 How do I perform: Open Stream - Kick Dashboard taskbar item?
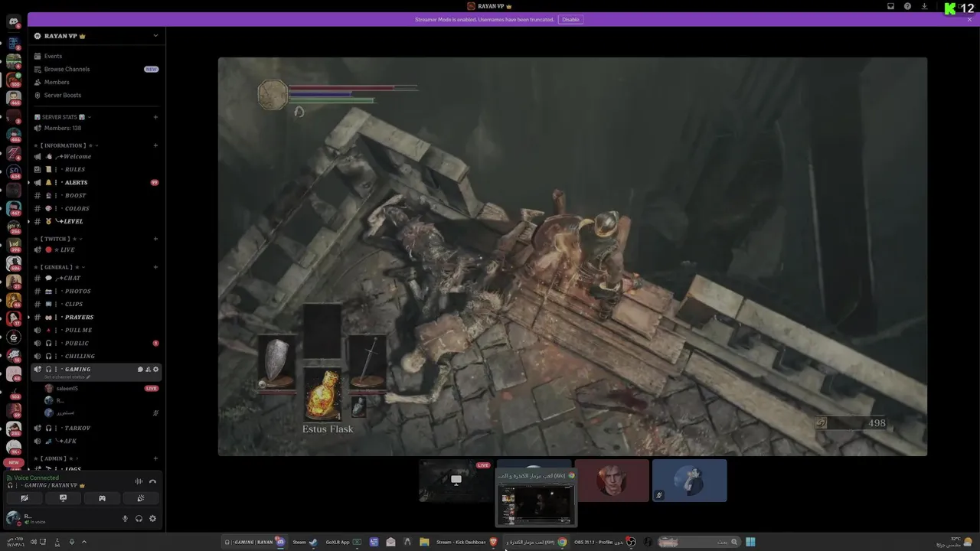(466, 542)
